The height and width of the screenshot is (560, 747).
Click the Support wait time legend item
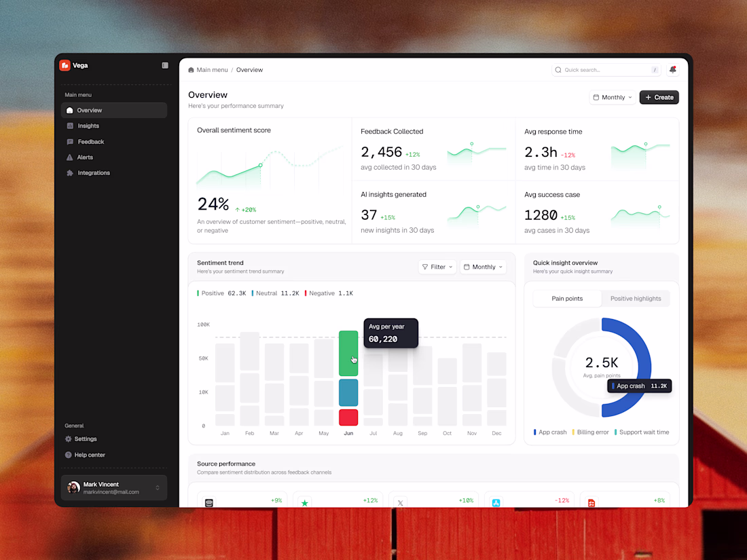642,432
